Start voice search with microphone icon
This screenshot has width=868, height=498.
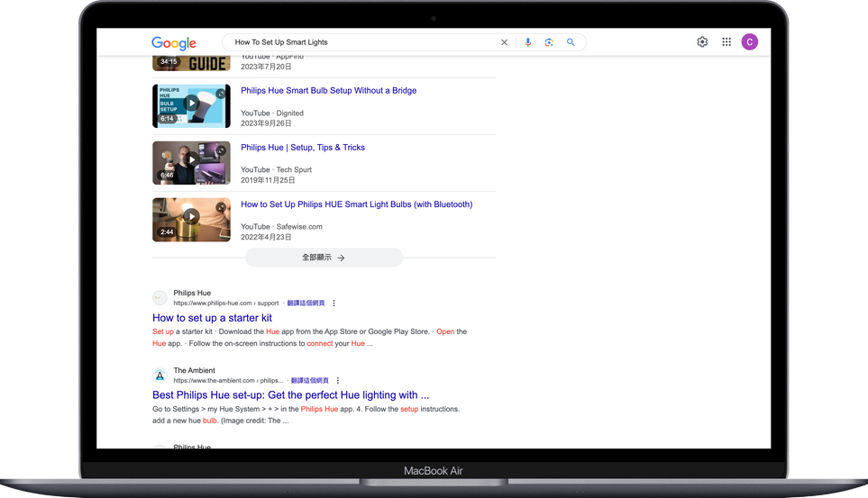coord(528,42)
